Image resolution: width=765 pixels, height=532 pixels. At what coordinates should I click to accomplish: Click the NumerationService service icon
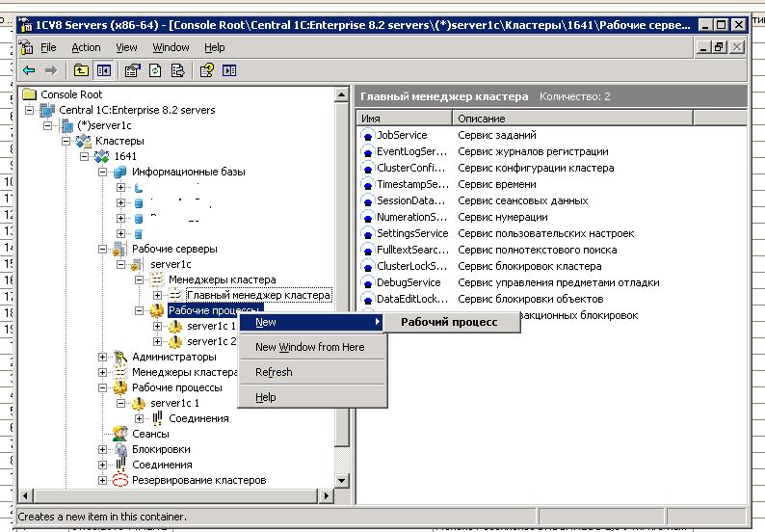coord(367,217)
